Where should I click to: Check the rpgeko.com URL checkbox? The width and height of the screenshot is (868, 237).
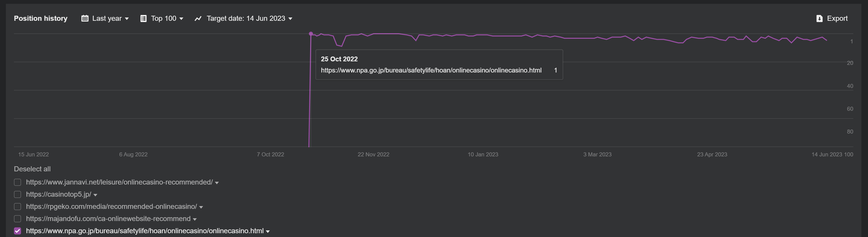tap(17, 207)
